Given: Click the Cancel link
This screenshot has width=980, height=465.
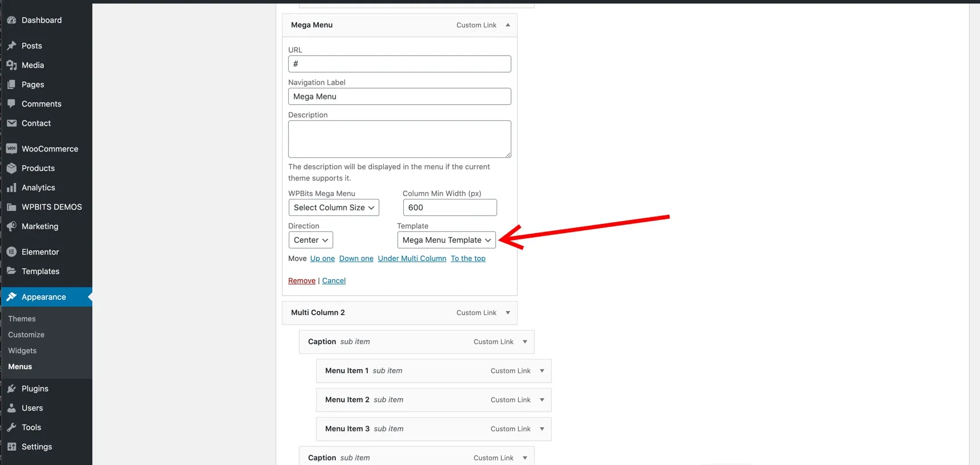Looking at the screenshot, I should click(x=334, y=281).
